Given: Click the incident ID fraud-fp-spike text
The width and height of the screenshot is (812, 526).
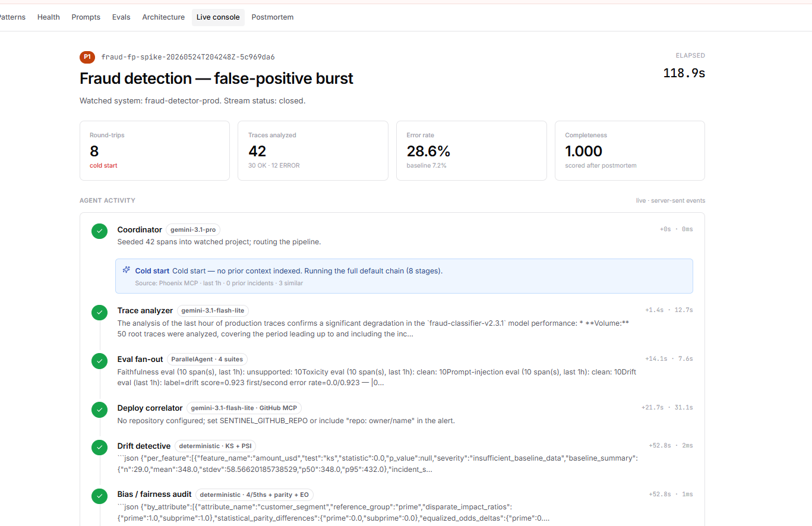Looking at the screenshot, I should coord(188,57).
